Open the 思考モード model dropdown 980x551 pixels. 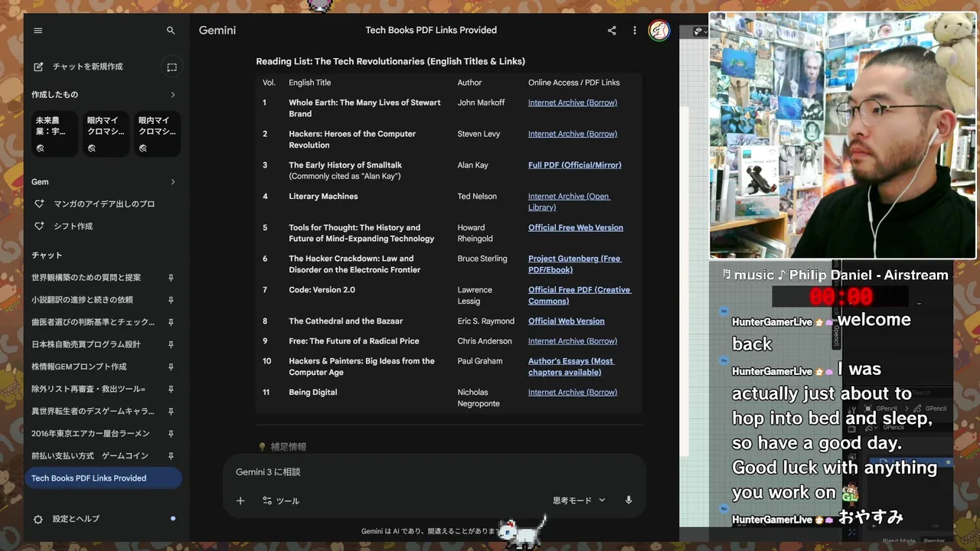[580, 500]
